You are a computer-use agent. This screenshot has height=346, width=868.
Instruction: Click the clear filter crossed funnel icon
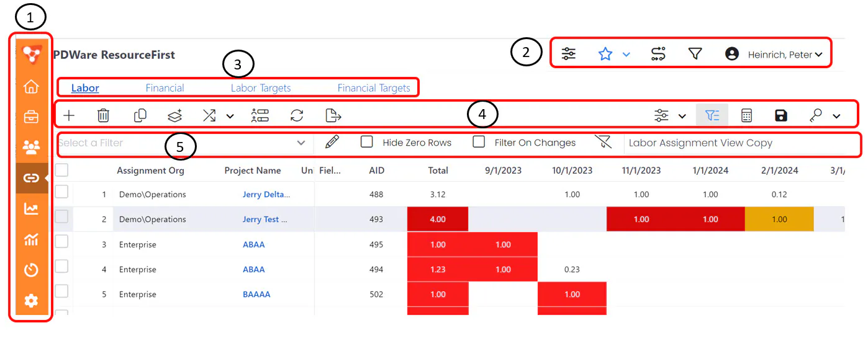[602, 143]
